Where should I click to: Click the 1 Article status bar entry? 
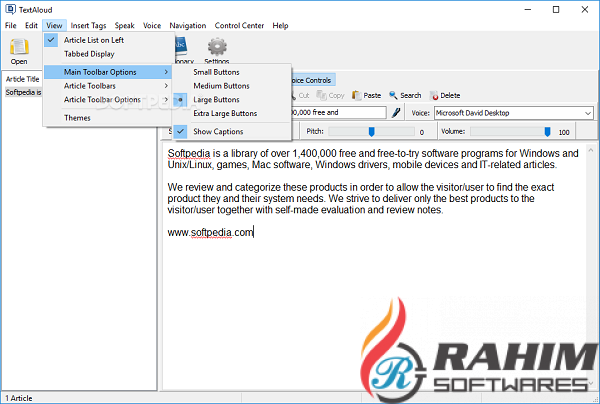pyautogui.click(x=19, y=398)
